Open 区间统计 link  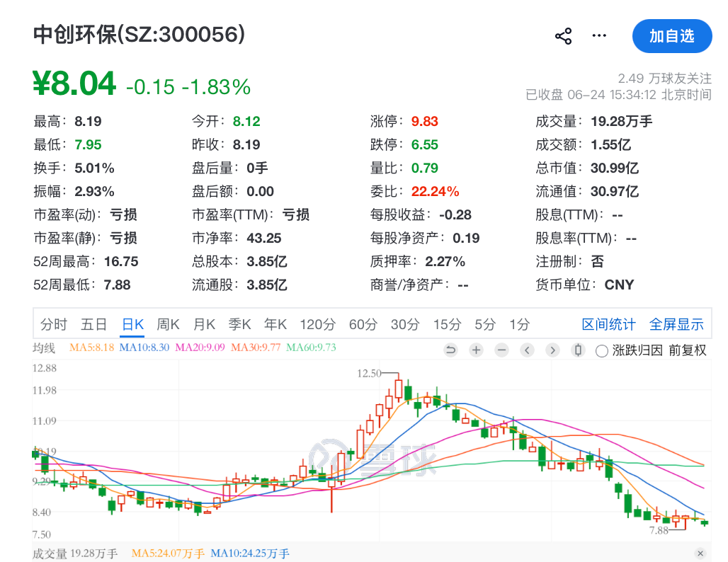click(x=609, y=324)
